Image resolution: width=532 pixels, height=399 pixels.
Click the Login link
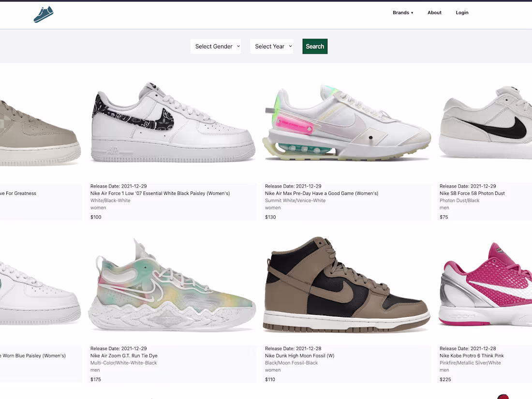click(462, 13)
